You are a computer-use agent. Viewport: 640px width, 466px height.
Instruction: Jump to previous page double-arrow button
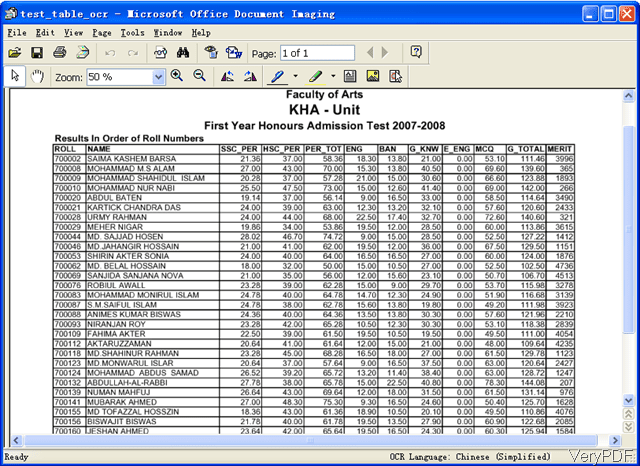coord(629,413)
